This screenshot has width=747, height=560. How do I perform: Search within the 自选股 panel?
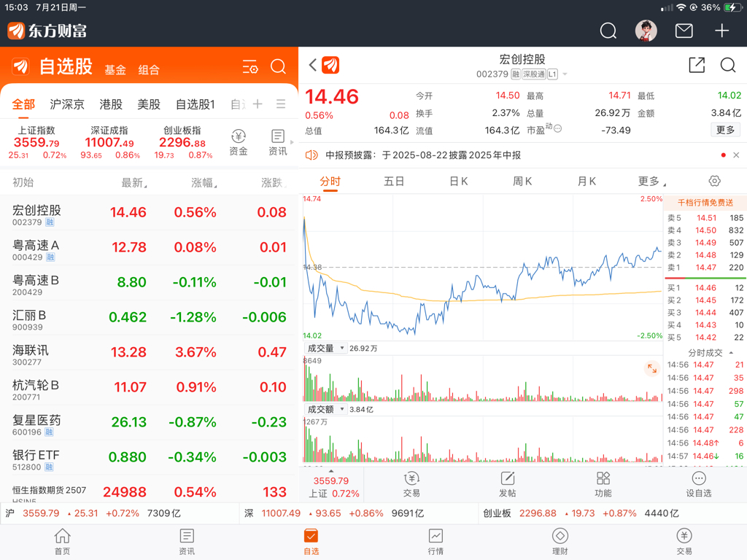[278, 66]
